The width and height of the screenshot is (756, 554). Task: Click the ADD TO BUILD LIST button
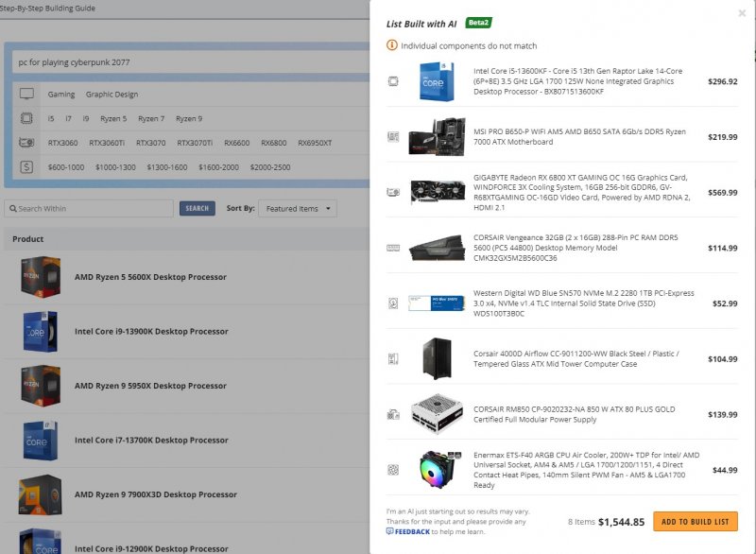pos(695,522)
